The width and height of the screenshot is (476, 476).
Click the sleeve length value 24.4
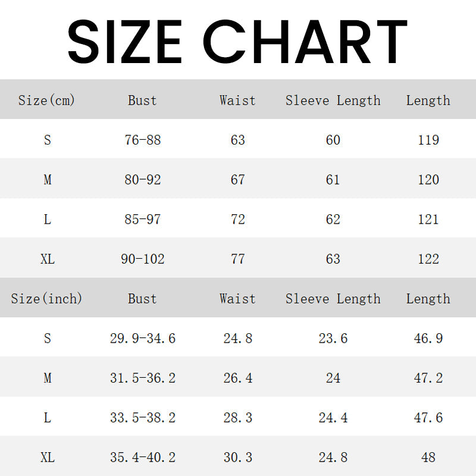[x=333, y=418]
